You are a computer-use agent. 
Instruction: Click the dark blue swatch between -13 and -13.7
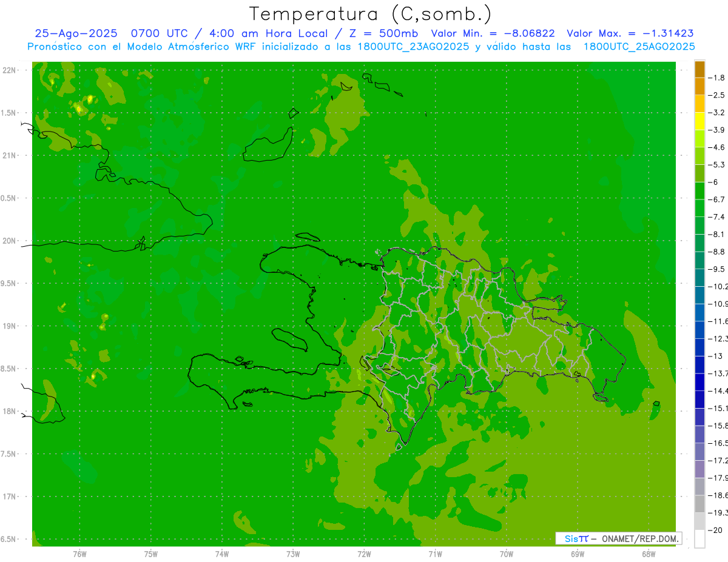[x=699, y=365]
